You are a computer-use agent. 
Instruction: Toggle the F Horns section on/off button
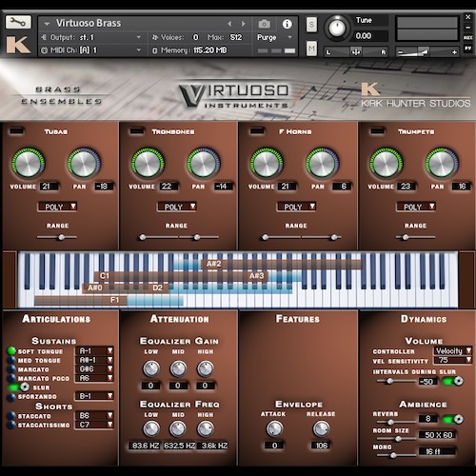pyautogui.click(x=257, y=130)
